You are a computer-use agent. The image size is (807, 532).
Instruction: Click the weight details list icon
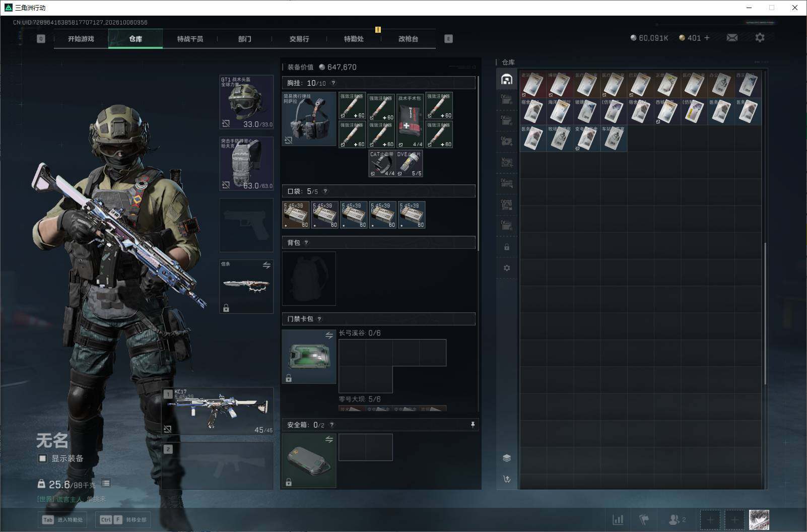[x=106, y=483]
